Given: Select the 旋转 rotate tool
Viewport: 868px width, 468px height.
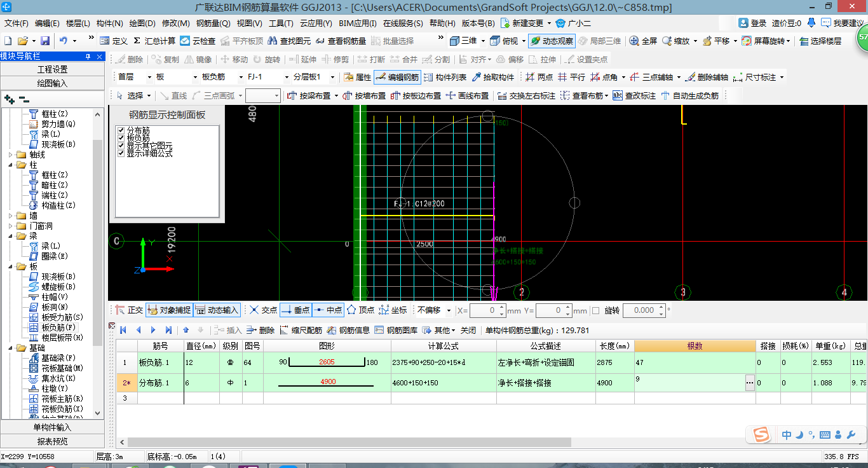Looking at the screenshot, I should [266, 59].
